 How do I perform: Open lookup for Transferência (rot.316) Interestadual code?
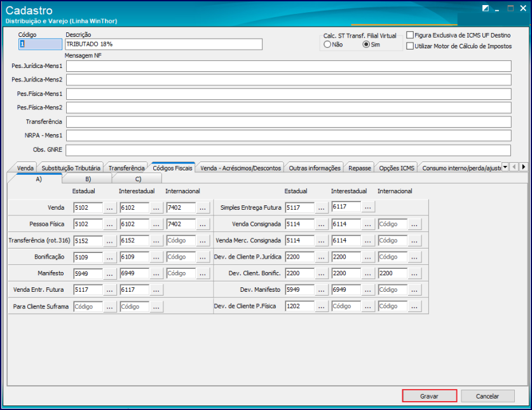156,241
